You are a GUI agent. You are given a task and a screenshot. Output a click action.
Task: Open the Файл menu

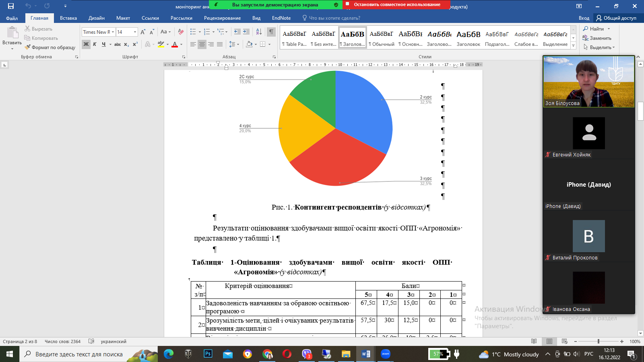(12, 18)
